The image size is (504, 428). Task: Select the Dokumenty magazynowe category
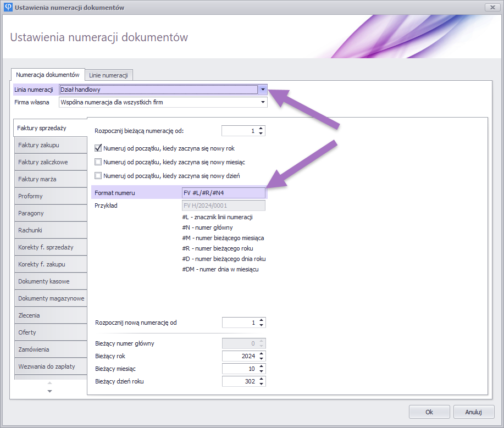click(51, 298)
